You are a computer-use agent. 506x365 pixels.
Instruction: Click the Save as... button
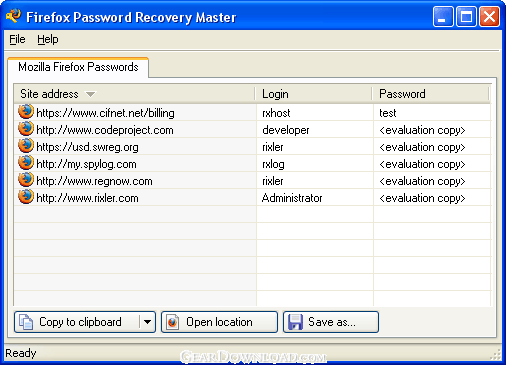point(331,322)
